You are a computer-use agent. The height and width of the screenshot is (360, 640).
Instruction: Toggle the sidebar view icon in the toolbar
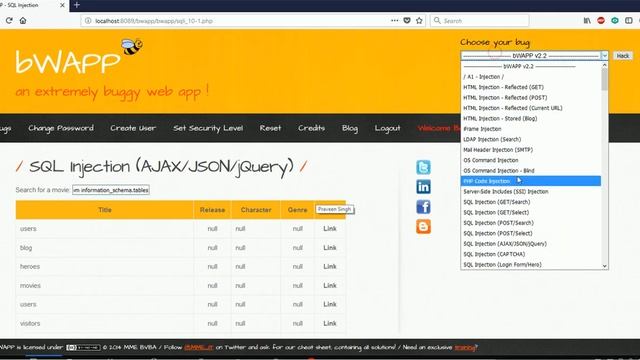(x=629, y=20)
